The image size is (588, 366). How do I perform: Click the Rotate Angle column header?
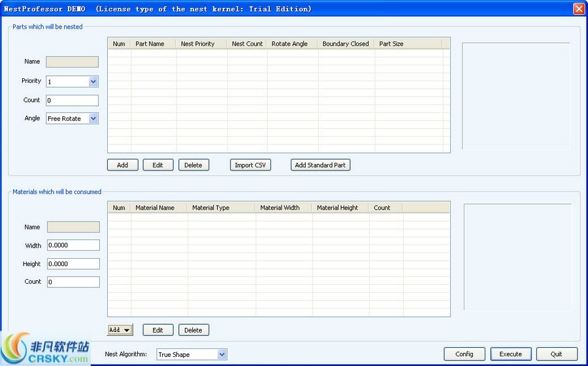point(293,44)
